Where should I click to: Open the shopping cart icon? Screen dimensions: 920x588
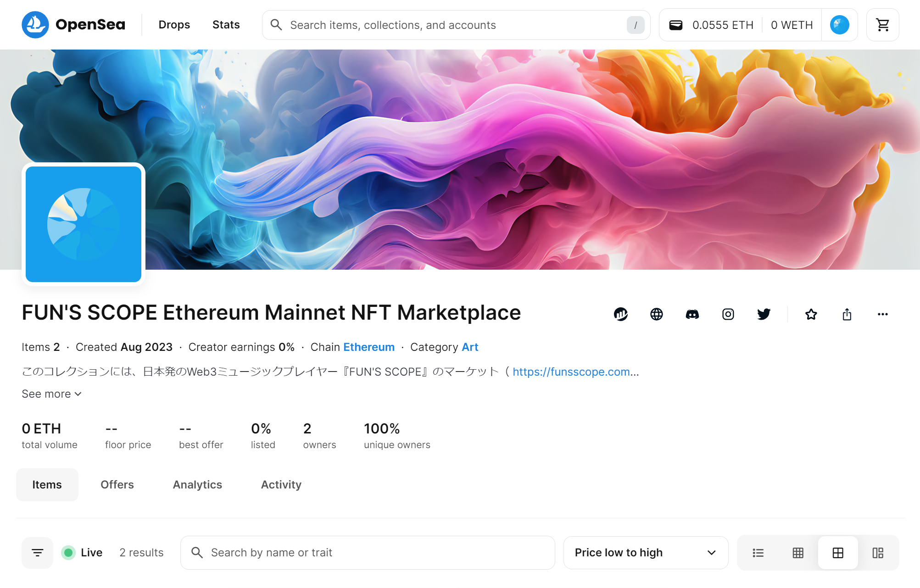tap(882, 25)
